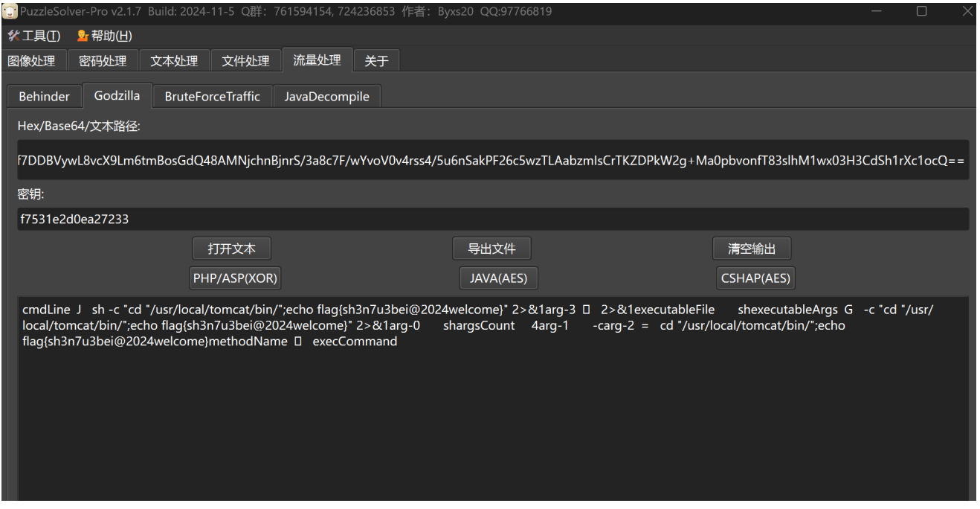Decrypt with CSHAP(AES) button
This screenshot has height=509, width=980.
756,278
